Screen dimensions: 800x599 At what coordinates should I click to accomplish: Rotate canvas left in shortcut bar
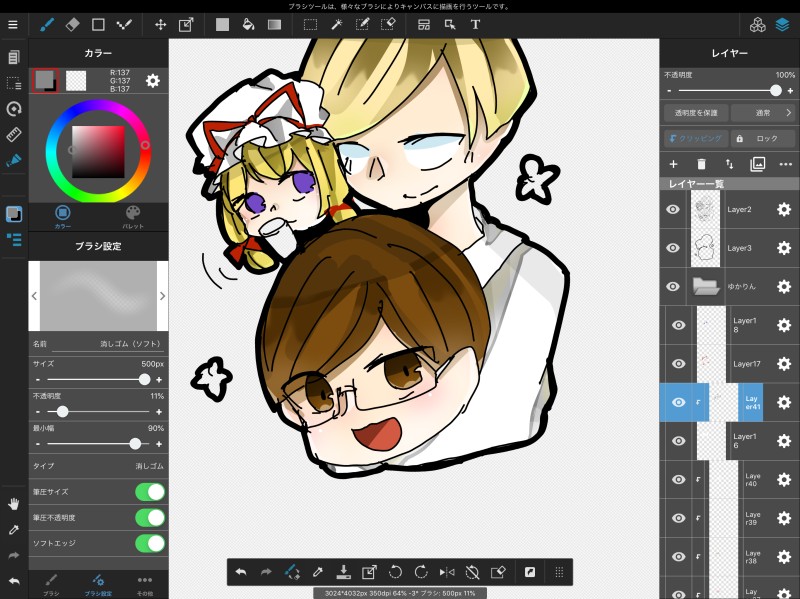[x=395, y=572]
